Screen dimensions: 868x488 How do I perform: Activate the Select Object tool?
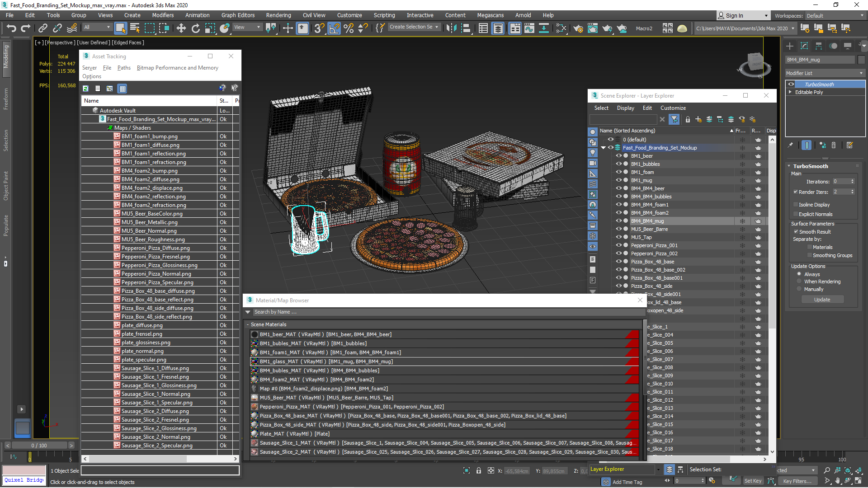point(120,28)
